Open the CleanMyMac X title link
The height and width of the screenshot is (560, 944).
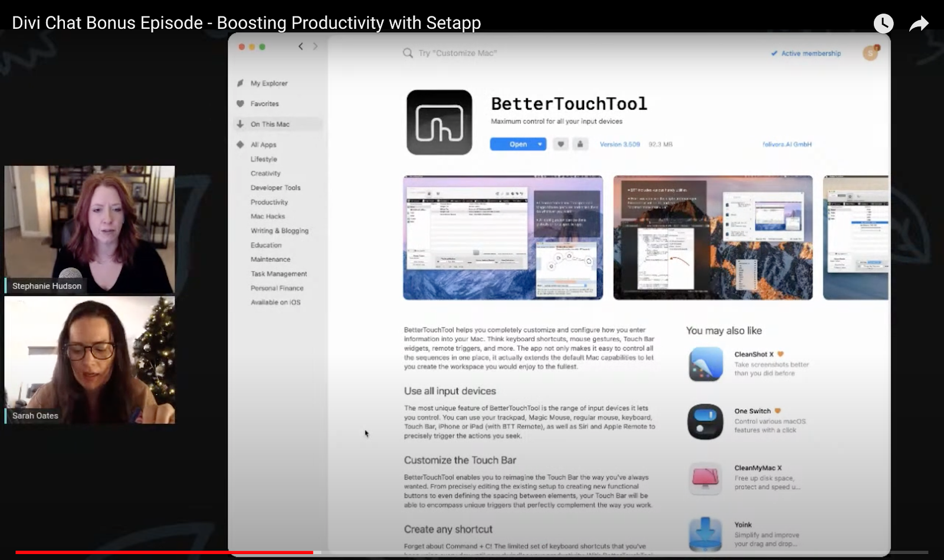tap(758, 468)
